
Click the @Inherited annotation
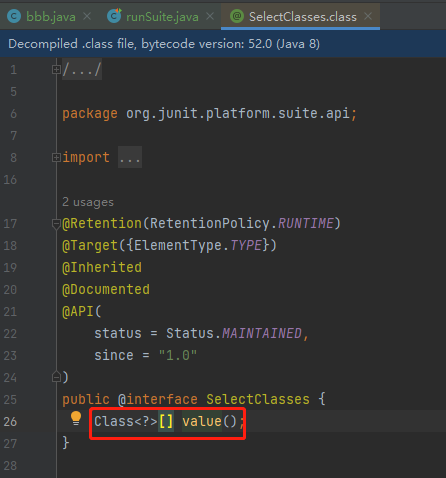102,268
